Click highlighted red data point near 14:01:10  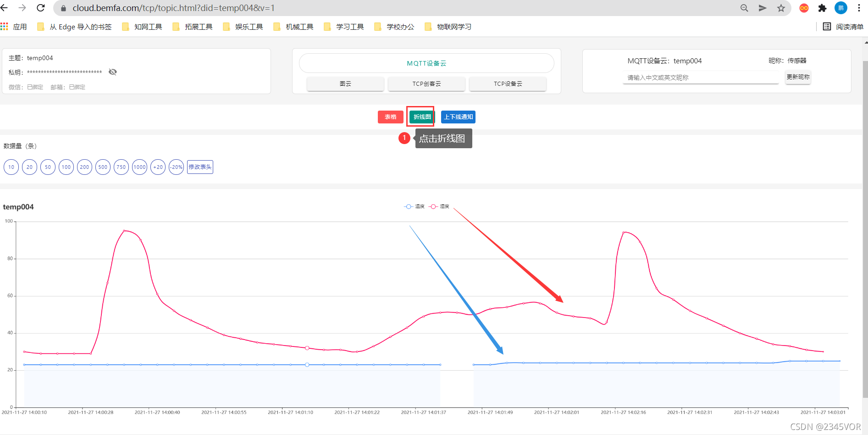[x=307, y=348]
